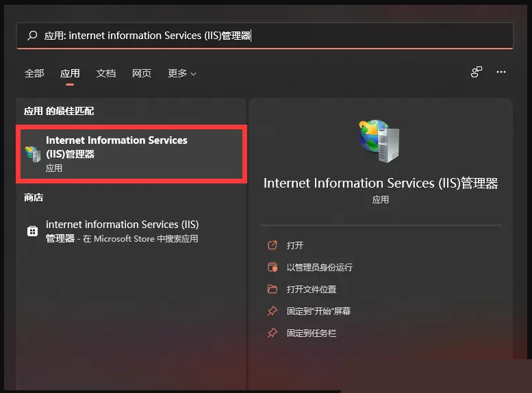The height and width of the screenshot is (393, 532).
Task: Pin app via 固定到"开始"屏幕
Action: coord(318,311)
